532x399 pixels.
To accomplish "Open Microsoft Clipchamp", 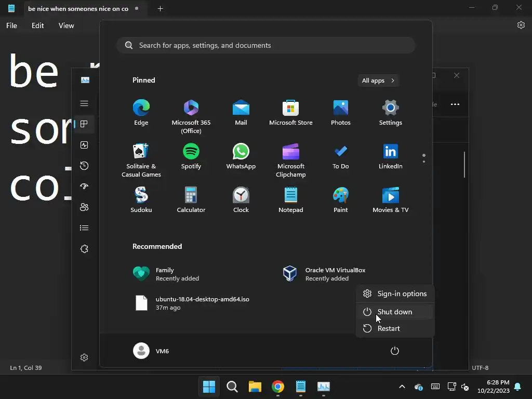I will [291, 160].
